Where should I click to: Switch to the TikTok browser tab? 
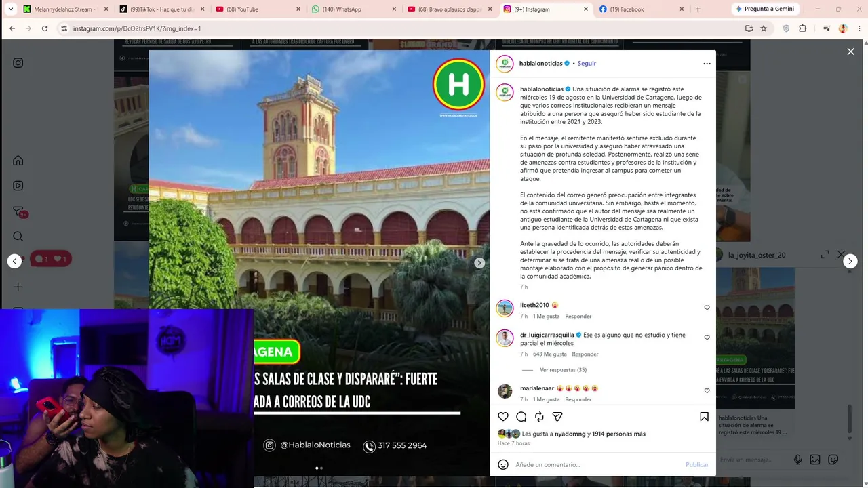pos(161,9)
